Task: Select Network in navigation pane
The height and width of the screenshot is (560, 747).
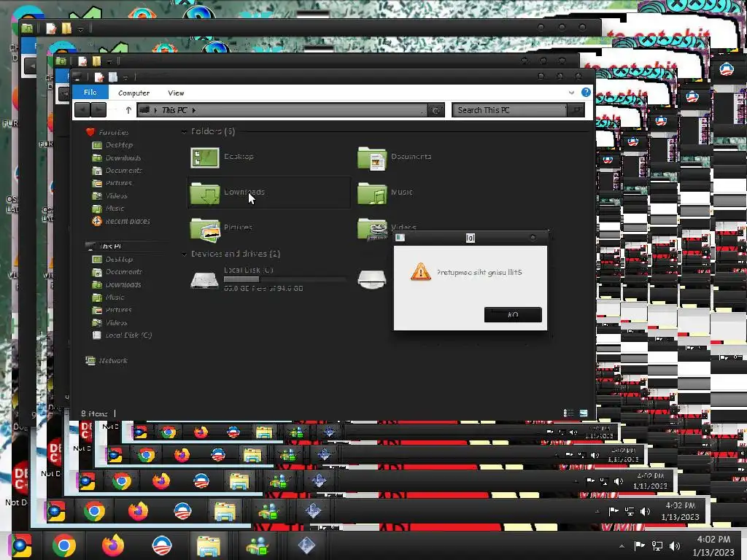Action: click(113, 360)
